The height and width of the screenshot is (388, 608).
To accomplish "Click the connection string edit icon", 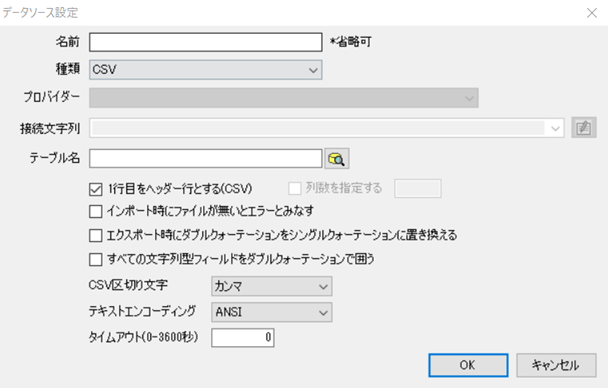I will [x=584, y=128].
